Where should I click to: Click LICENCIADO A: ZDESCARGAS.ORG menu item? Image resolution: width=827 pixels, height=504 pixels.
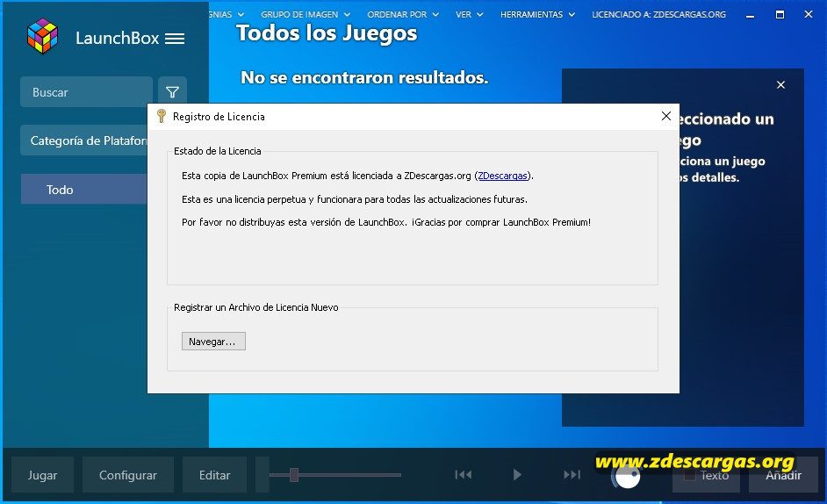point(658,15)
